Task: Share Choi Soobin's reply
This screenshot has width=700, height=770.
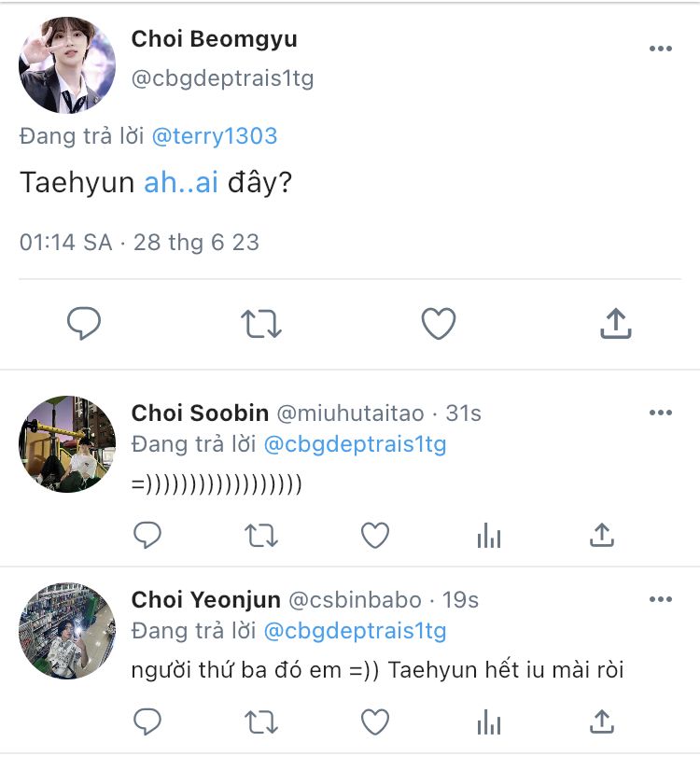Action: pos(602,535)
